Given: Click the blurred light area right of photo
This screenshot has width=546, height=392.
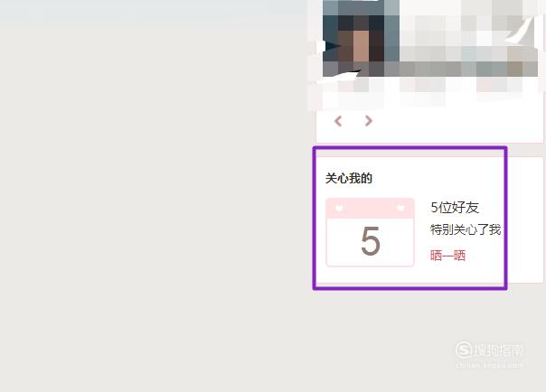Looking at the screenshot, I should 468,38.
